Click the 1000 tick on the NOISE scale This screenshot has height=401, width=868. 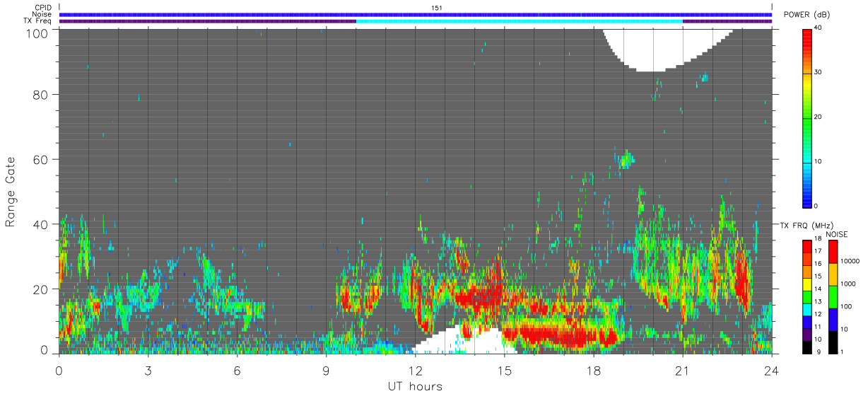click(x=849, y=284)
